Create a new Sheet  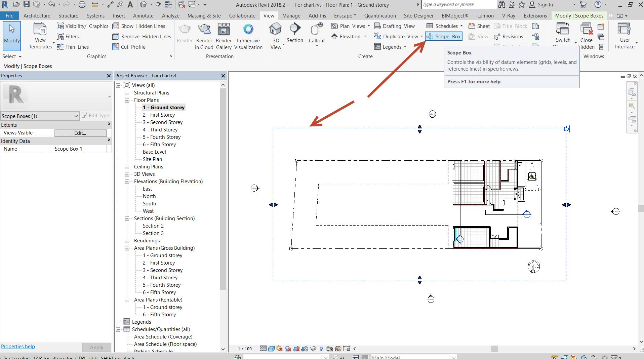click(x=479, y=26)
